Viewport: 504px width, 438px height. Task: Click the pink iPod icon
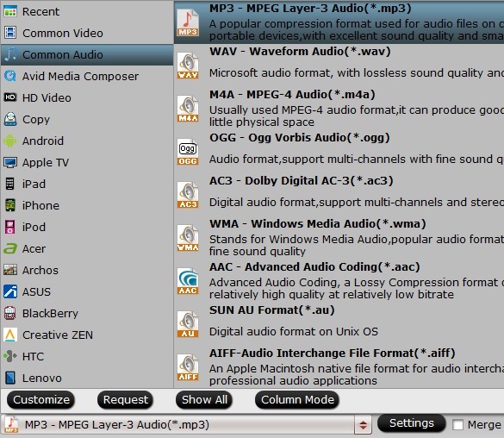tap(10, 227)
